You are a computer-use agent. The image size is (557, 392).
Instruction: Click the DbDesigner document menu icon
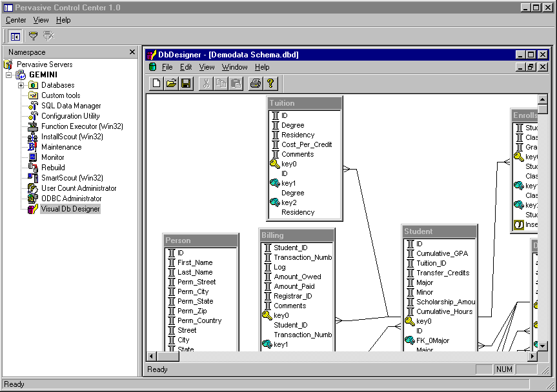152,66
